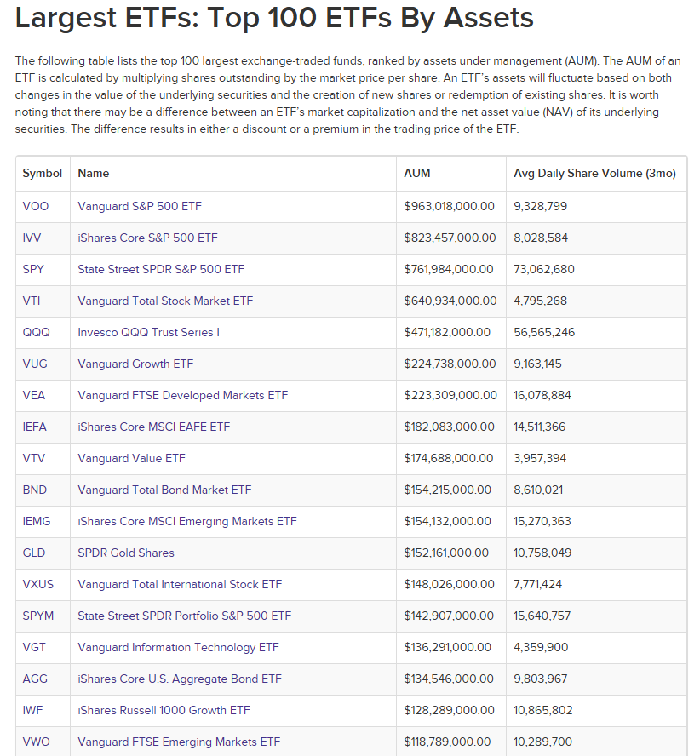The height and width of the screenshot is (756, 700).
Task: Select the VTV symbol link
Action: [x=34, y=458]
